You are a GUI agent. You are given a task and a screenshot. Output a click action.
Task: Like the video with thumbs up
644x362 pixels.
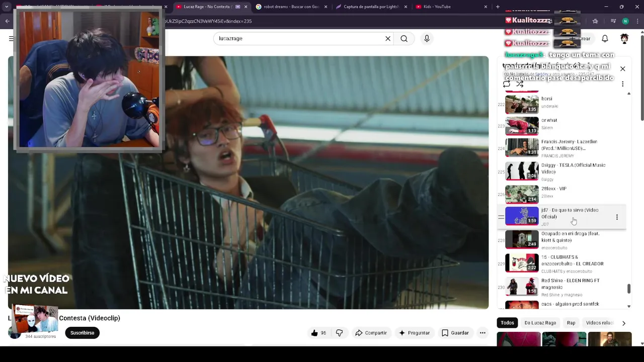(318, 333)
